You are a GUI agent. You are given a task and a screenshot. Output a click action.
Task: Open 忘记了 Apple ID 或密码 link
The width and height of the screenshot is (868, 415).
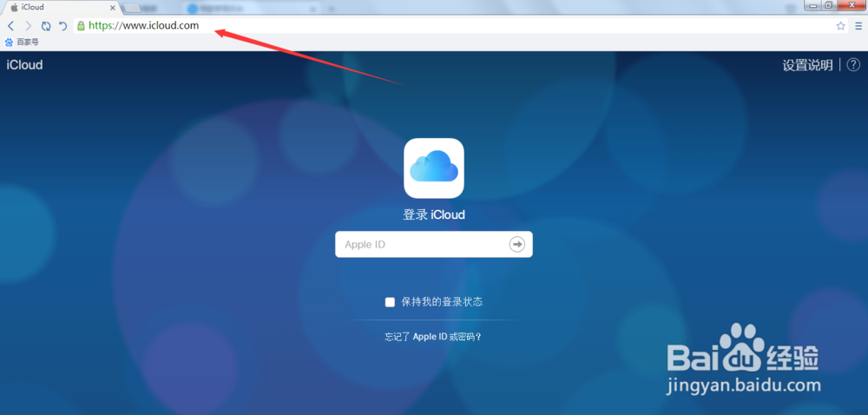pos(433,336)
